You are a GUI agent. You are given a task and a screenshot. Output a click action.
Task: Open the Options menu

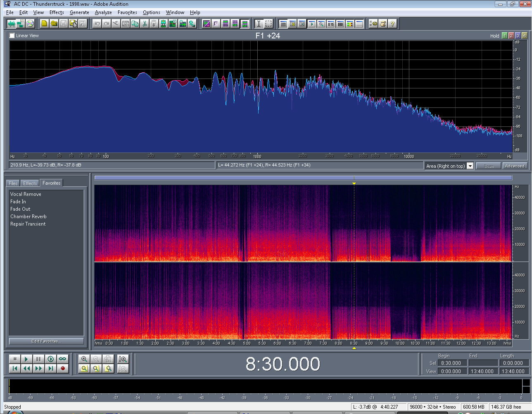pyautogui.click(x=152, y=12)
